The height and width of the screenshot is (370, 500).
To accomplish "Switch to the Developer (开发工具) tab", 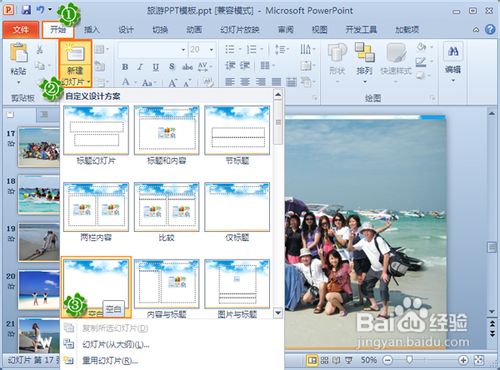I will coord(361,30).
